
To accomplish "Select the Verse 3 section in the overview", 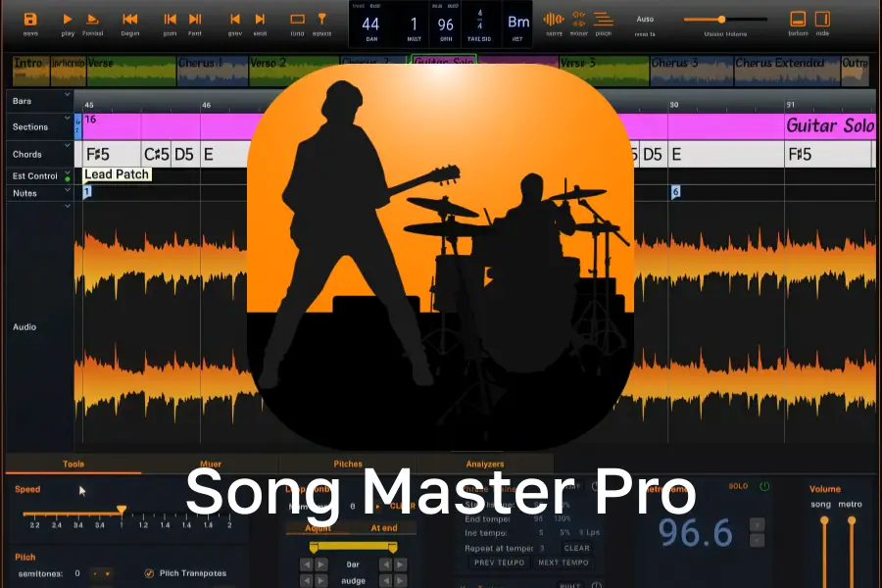I will click(x=604, y=71).
